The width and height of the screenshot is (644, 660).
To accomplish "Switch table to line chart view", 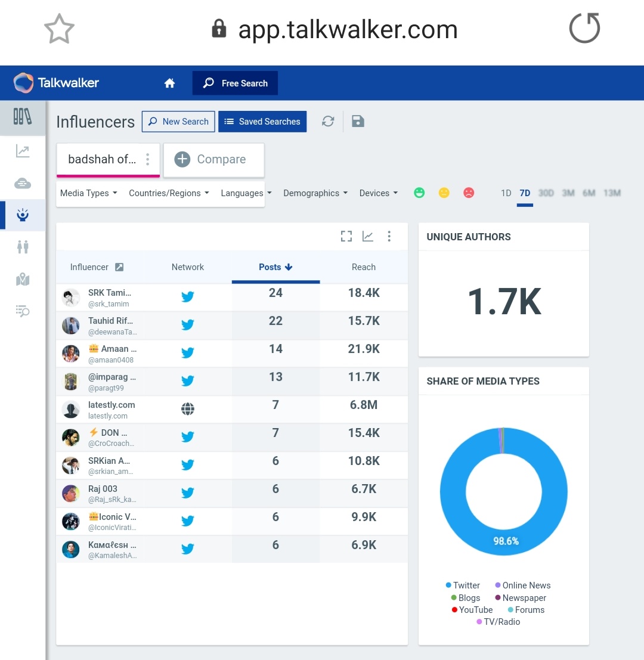I will coord(368,236).
